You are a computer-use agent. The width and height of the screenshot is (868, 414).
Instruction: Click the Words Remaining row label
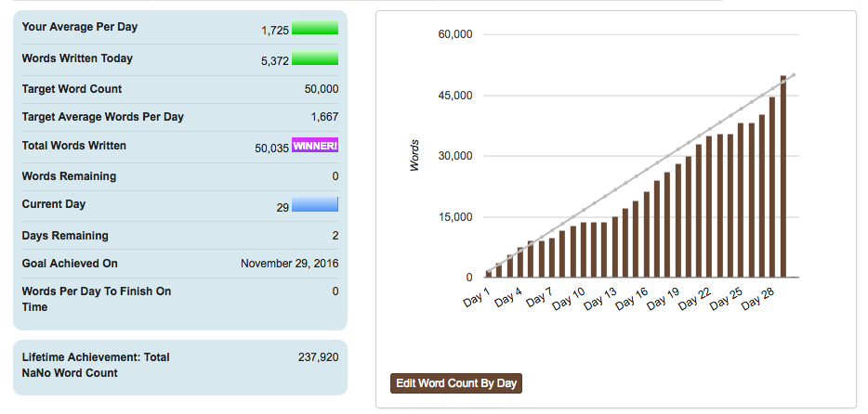(x=69, y=176)
